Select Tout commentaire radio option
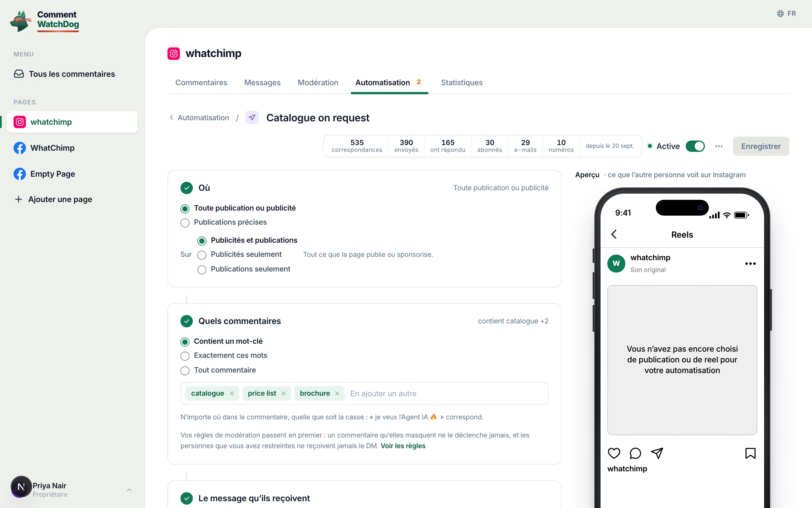 coord(185,371)
